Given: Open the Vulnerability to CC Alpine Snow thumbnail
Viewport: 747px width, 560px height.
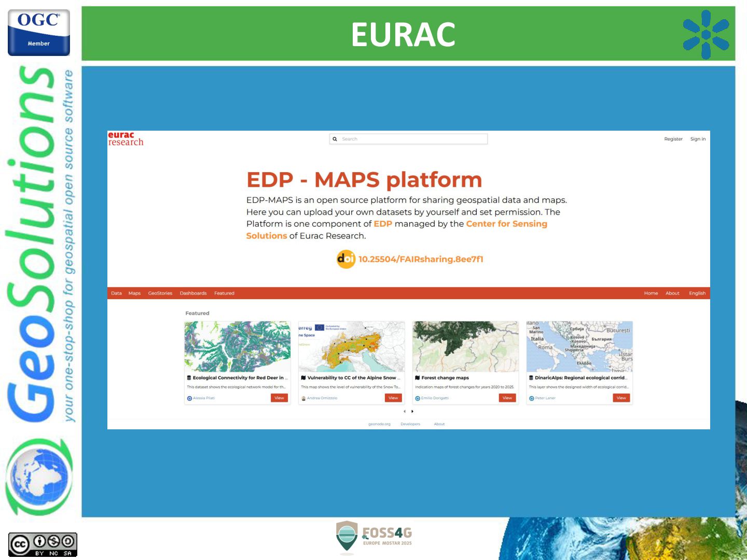Looking at the screenshot, I should point(351,346).
